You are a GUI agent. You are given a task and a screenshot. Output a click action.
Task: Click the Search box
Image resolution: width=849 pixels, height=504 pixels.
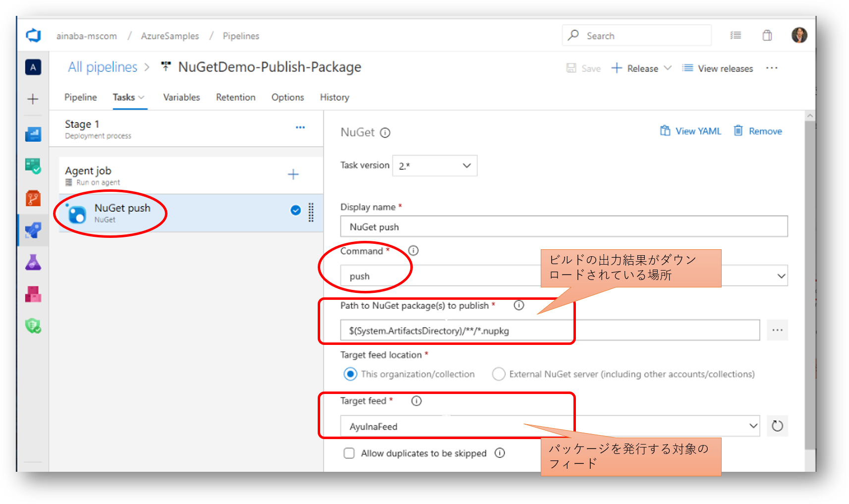click(637, 35)
